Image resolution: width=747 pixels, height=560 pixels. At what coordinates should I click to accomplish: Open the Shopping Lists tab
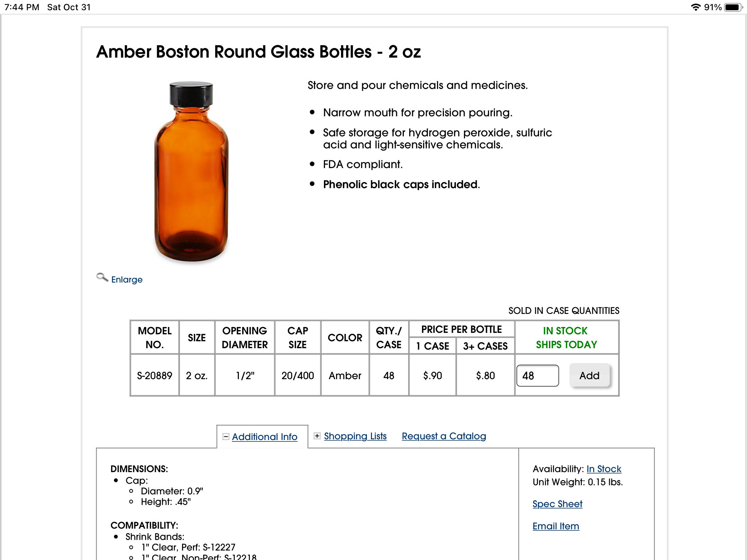355,436
